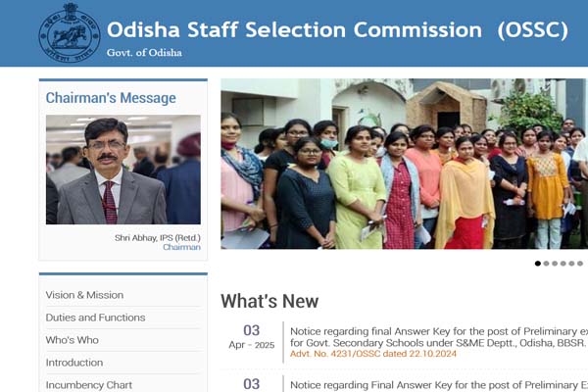Image resolution: width=588 pixels, height=392 pixels.
Task: Open the Shri Abhay, IPS (Retd.) name link
Action: point(158,238)
